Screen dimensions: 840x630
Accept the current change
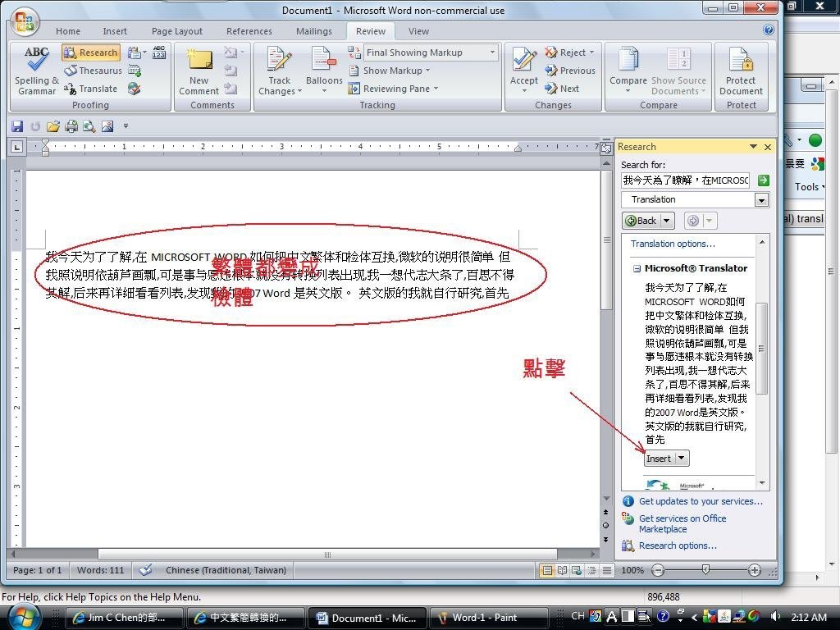524,71
